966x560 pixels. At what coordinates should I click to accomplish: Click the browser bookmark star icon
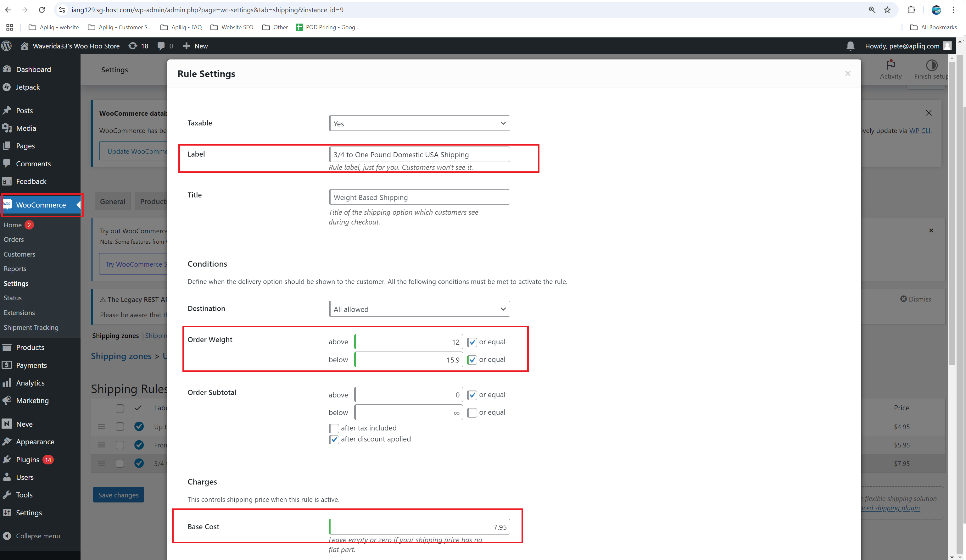887,10
